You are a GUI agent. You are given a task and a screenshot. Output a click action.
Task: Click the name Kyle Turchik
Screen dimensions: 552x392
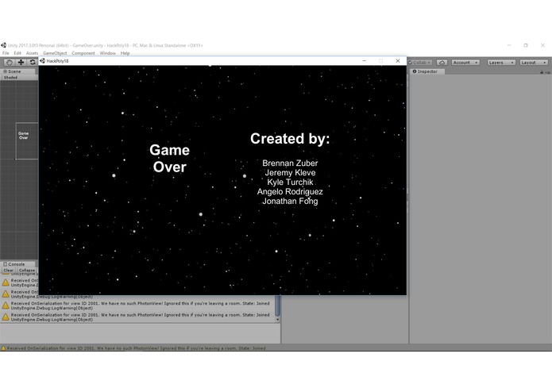pos(290,182)
